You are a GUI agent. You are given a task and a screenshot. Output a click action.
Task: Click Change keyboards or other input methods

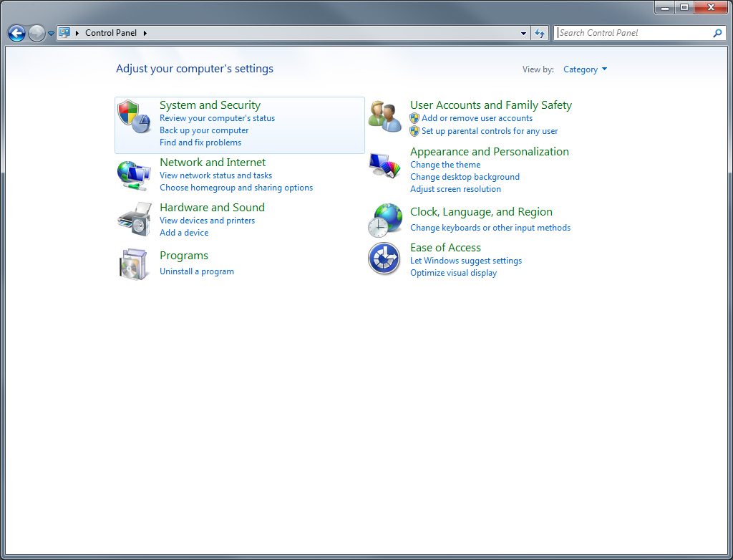490,228
